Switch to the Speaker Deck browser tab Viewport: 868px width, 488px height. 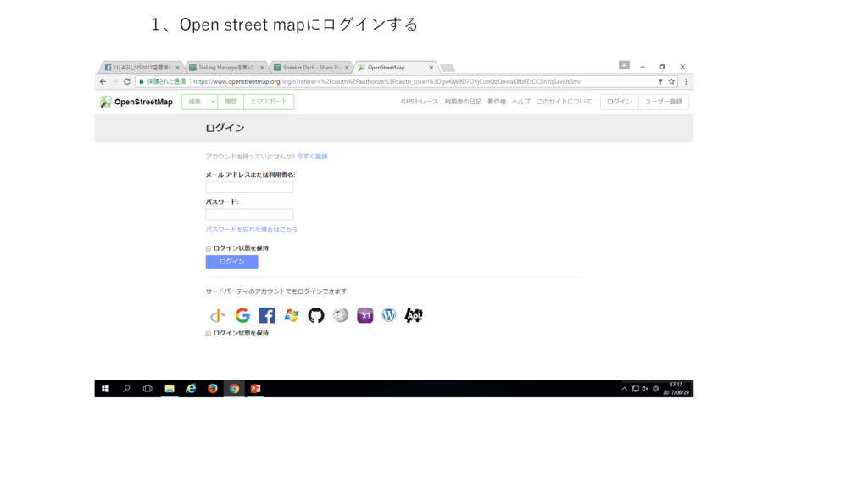[x=310, y=68]
